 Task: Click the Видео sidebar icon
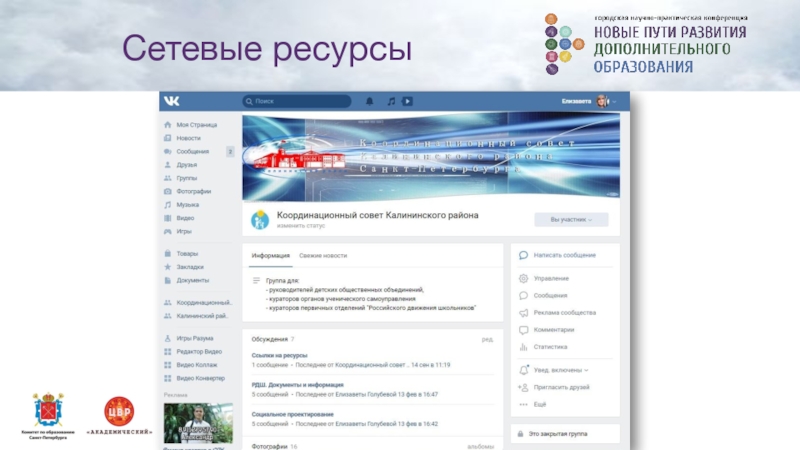coord(167,218)
